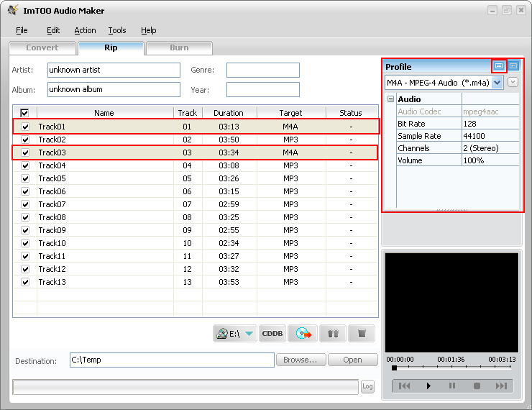Open the File menu
Viewport: 532px width, 410px height.
pyautogui.click(x=22, y=30)
